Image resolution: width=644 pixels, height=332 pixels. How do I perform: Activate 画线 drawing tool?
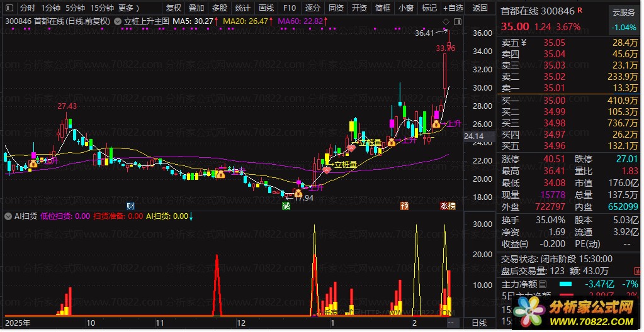(x=266, y=8)
